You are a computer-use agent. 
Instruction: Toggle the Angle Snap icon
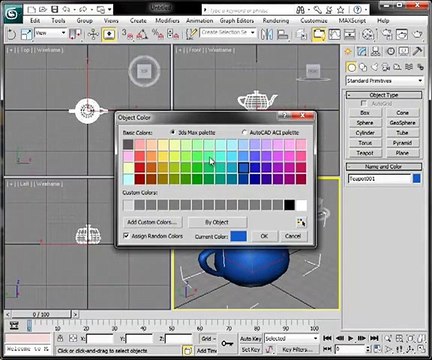coord(142,34)
